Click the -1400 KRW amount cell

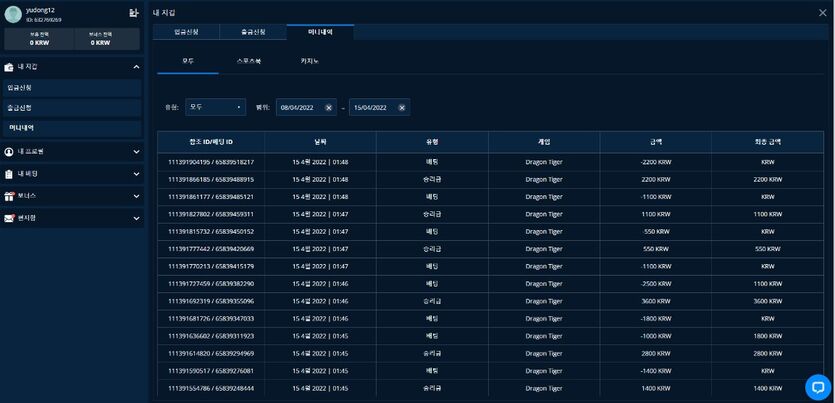pyautogui.click(x=656, y=371)
